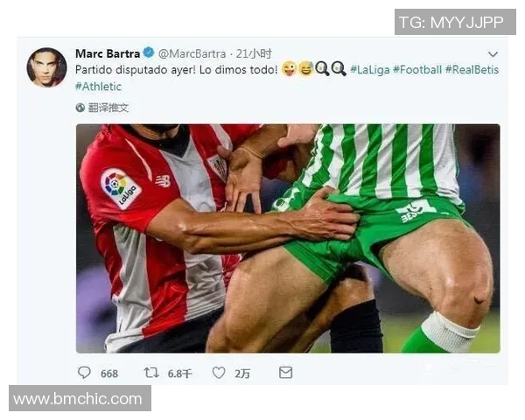Click the 21小时 timestamp

(254, 53)
